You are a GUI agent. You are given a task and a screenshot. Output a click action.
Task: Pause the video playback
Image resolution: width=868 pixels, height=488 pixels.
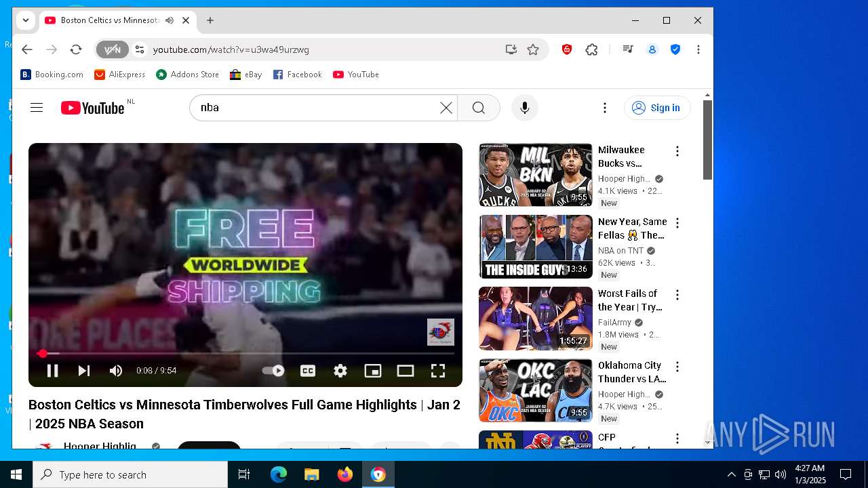pyautogui.click(x=52, y=371)
